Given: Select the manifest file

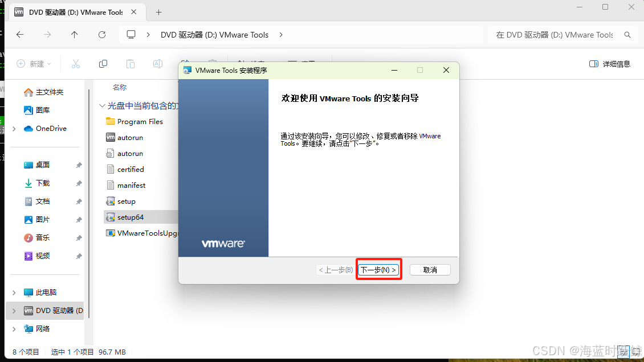Looking at the screenshot, I should (x=126, y=186).
